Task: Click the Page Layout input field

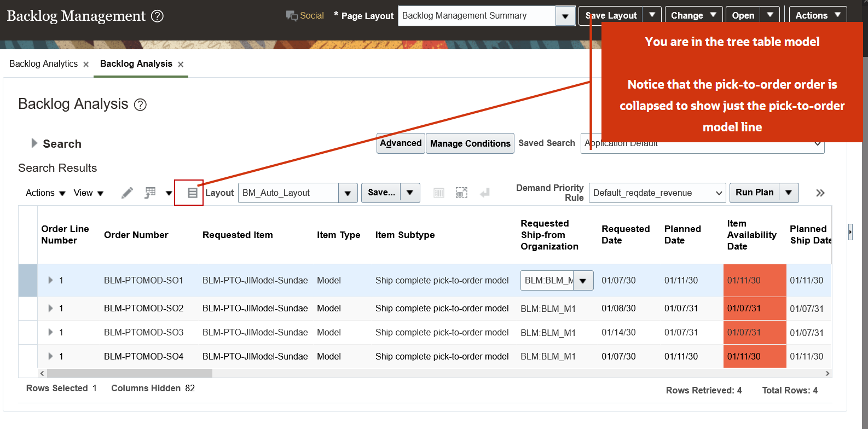Action: 477,16
